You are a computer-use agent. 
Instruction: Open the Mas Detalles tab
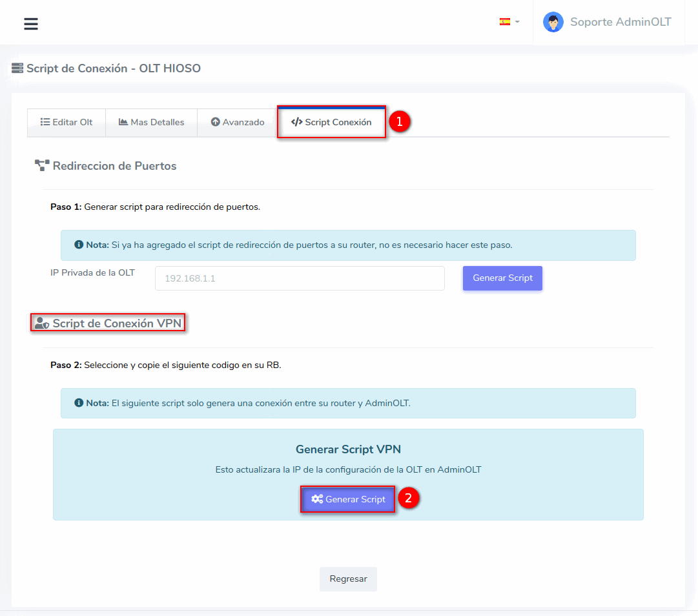tap(152, 123)
